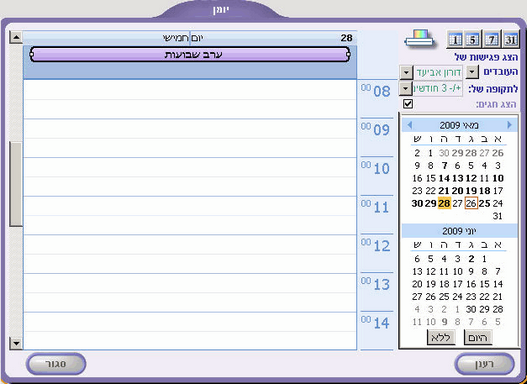
Task: Switch to 7-day week view icon
Action: tap(491, 39)
